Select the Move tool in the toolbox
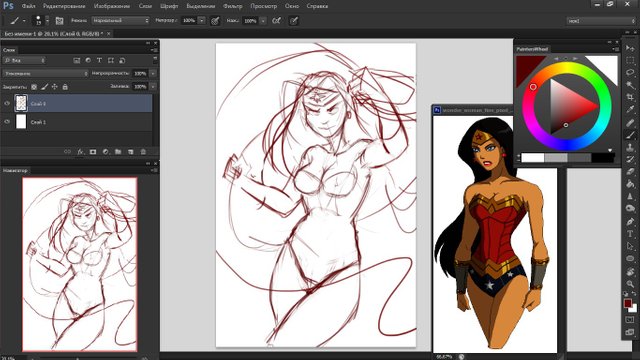The width and height of the screenshot is (640, 360). 630,48
